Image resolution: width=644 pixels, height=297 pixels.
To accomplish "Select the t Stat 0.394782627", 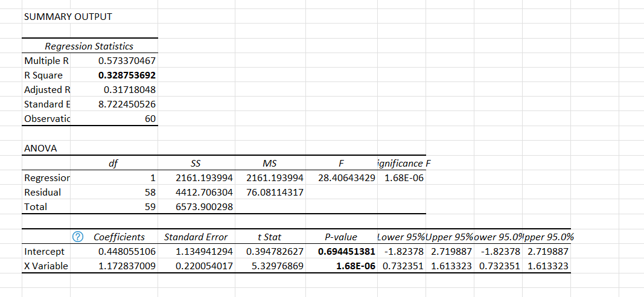I will tap(275, 251).
